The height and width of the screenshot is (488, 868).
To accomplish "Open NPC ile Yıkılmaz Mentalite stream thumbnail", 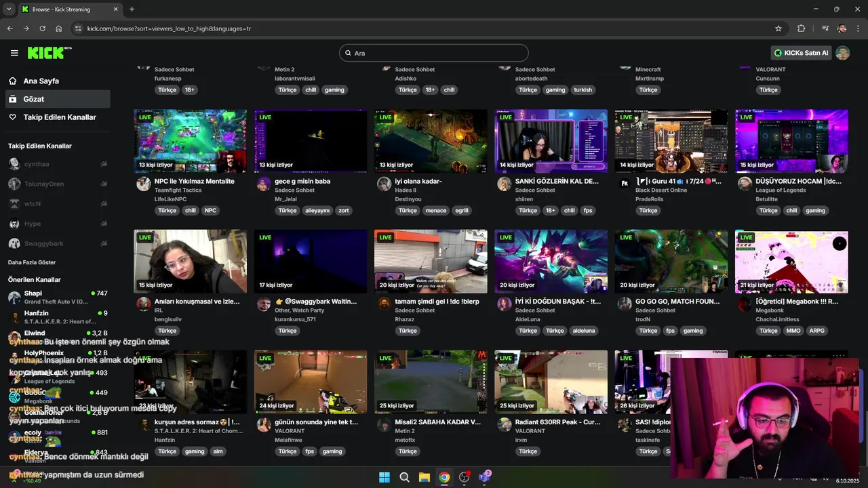I will 190,141.
